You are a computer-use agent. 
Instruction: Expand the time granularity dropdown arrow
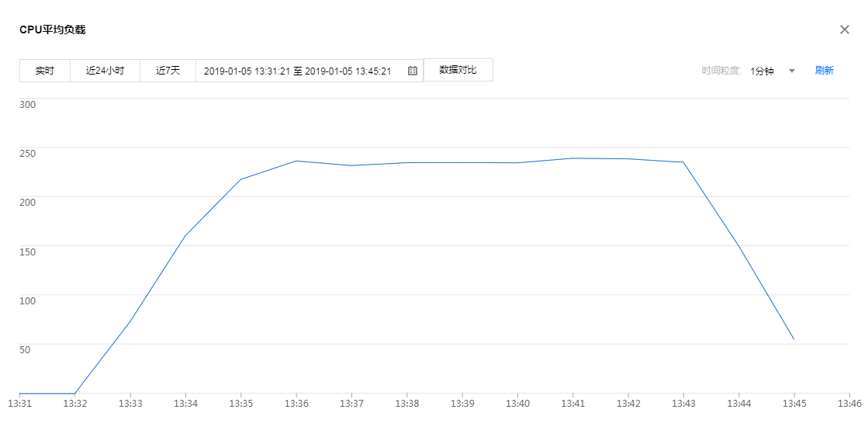(x=792, y=71)
